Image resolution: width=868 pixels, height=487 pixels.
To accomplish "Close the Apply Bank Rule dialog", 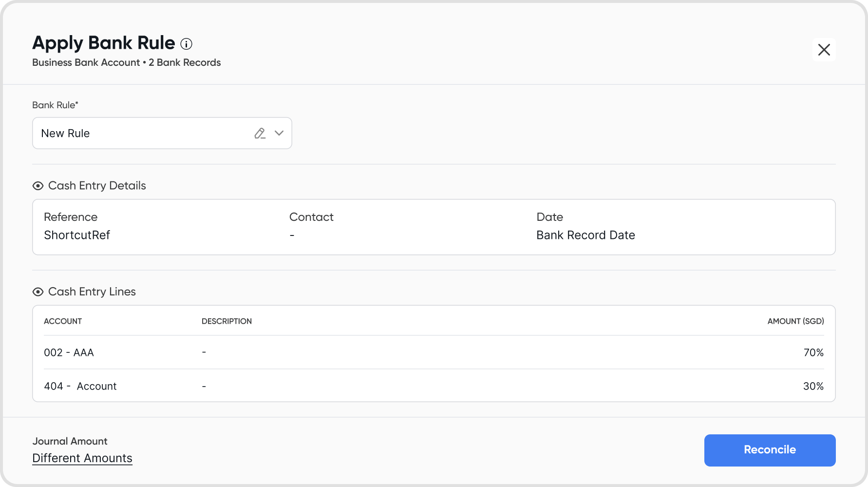I will click(x=824, y=50).
